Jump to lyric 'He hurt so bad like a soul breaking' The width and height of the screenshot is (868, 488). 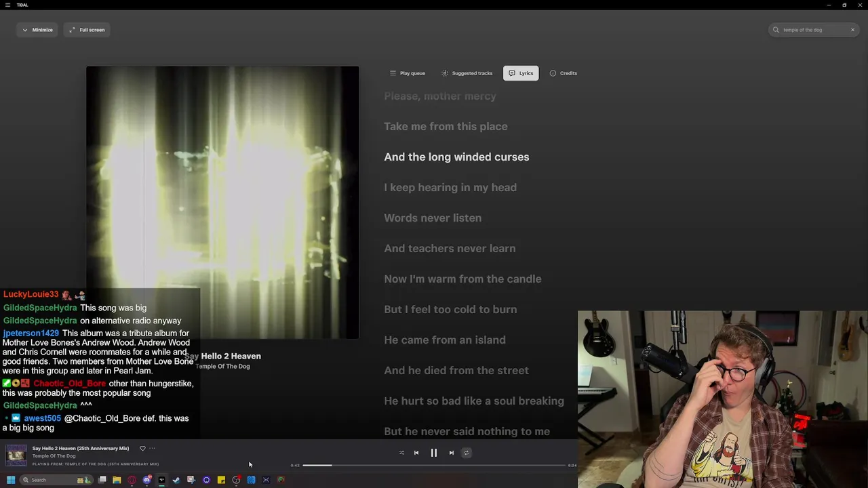tap(474, 401)
